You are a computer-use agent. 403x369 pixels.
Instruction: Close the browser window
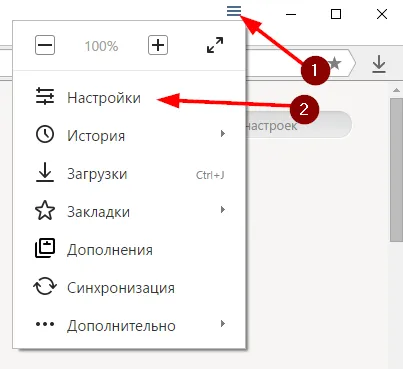pyautogui.click(x=382, y=14)
